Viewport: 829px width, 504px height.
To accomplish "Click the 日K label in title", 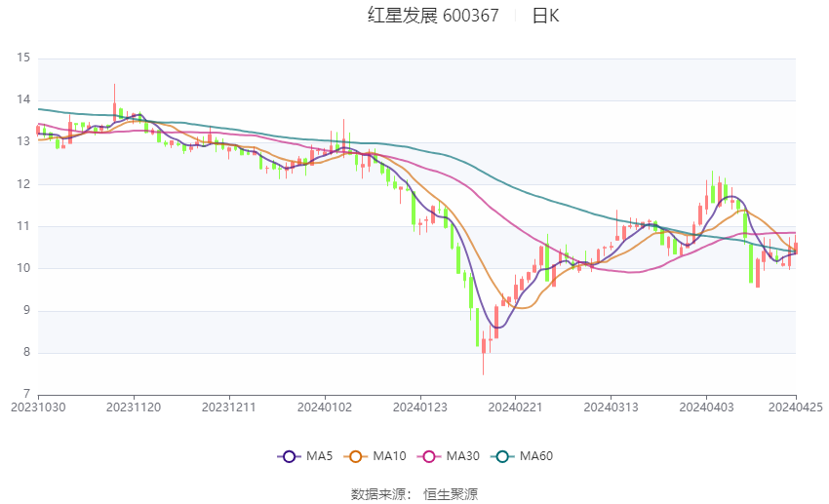I will point(545,16).
